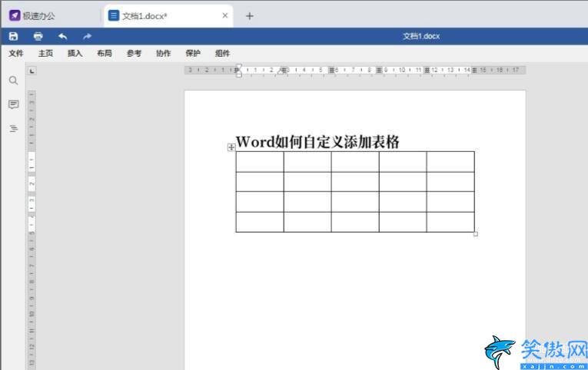The width and height of the screenshot is (588, 370).
Task: Open the navigation headings panel
Action: tap(14, 128)
